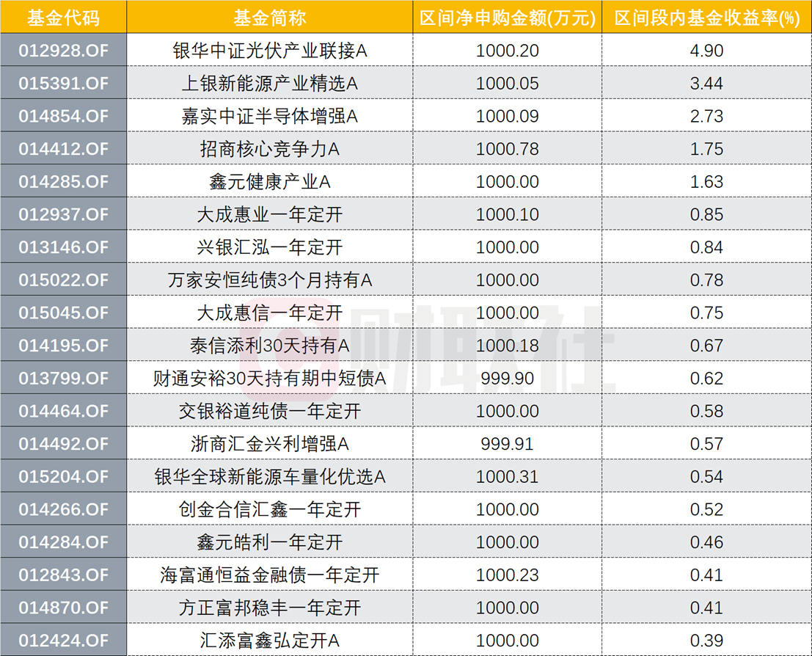Click the return value 1.63
The width and height of the screenshot is (812, 656).
click(707, 182)
